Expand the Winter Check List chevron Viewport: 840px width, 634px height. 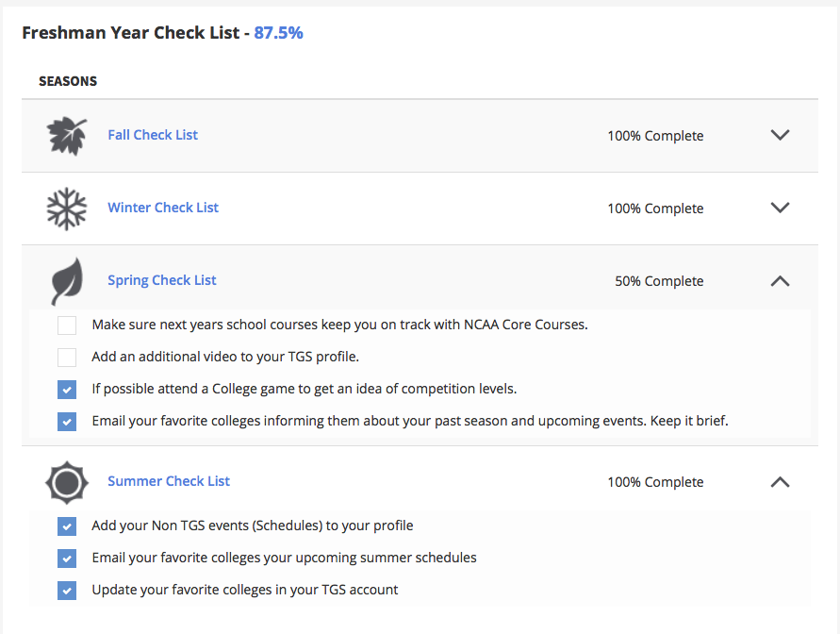(780, 208)
